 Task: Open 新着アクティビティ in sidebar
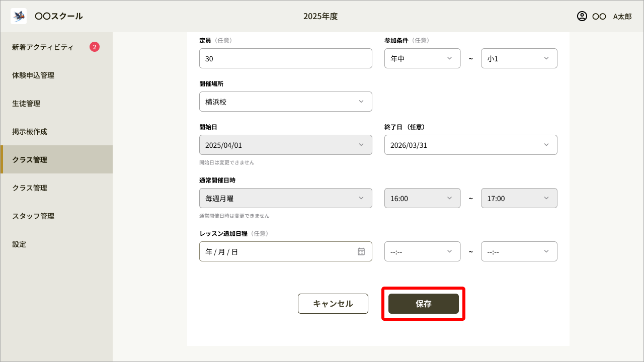[43, 47]
